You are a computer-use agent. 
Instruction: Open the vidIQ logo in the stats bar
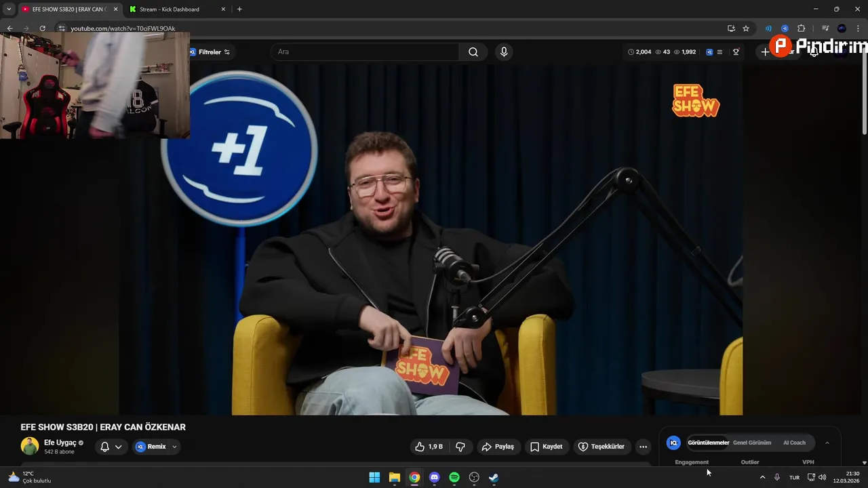coord(709,52)
